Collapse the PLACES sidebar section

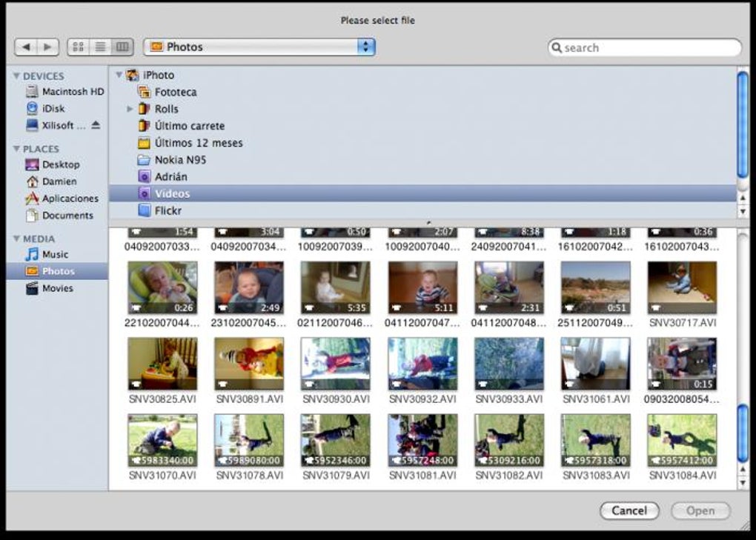(17, 149)
